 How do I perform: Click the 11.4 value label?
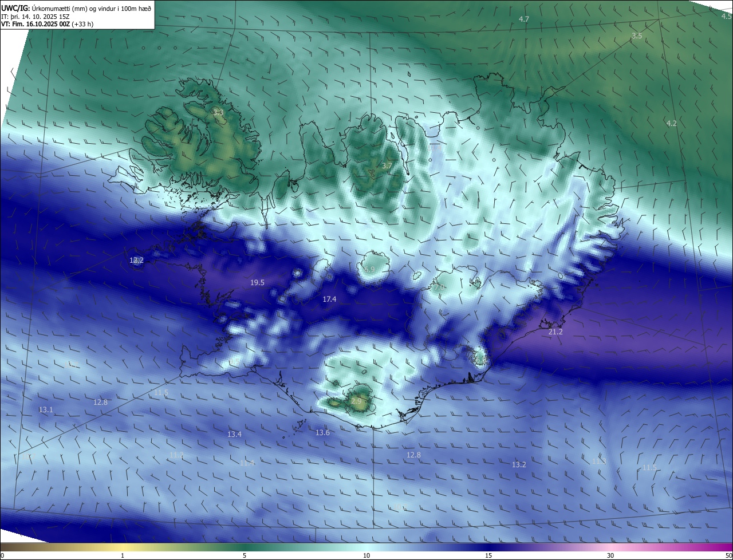point(247,463)
